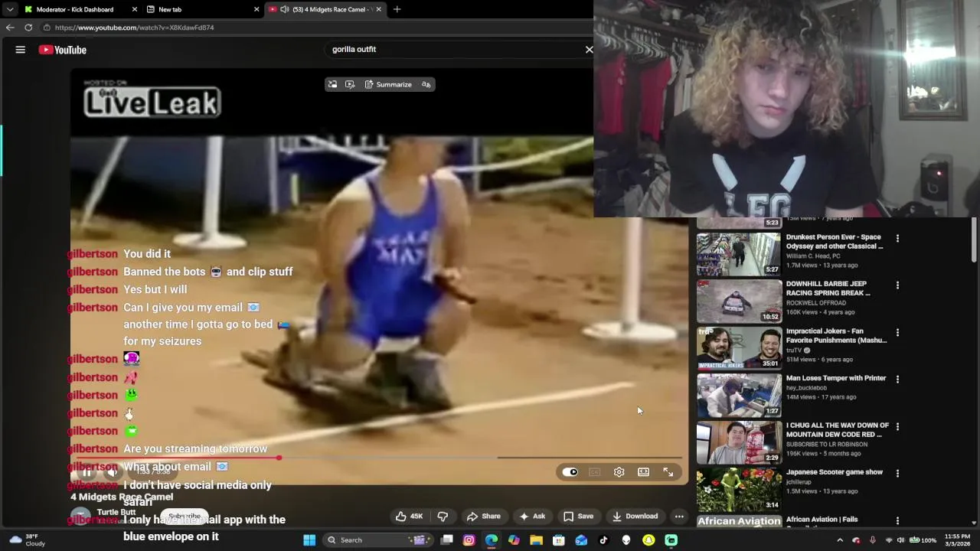The image size is (980, 551).
Task: Switch to Moderator - Kick Dashboard tab
Action: click(x=74, y=9)
